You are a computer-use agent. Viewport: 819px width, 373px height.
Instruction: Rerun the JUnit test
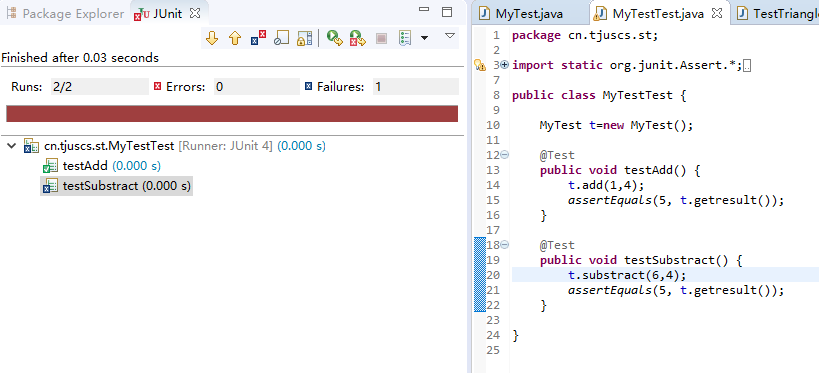click(334, 38)
